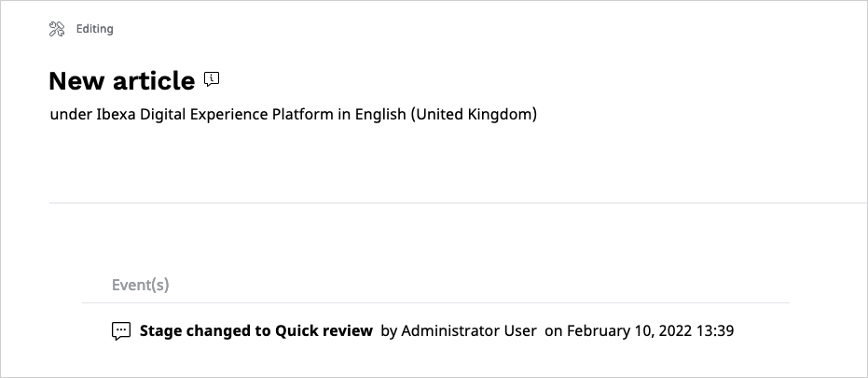This screenshot has width=868, height=378.
Task: Click the February 10, 2022 13:39 timestamp
Action: click(x=651, y=331)
